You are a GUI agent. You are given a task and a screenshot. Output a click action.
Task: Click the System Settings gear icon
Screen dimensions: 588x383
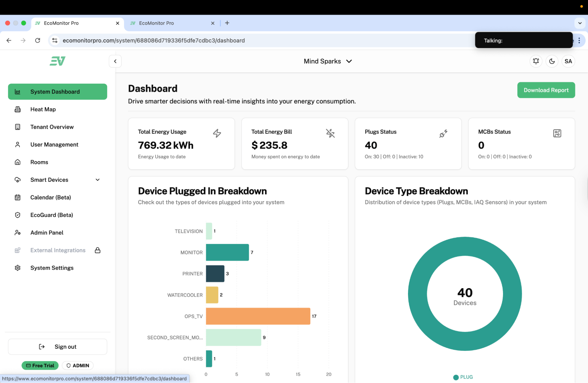tap(18, 268)
